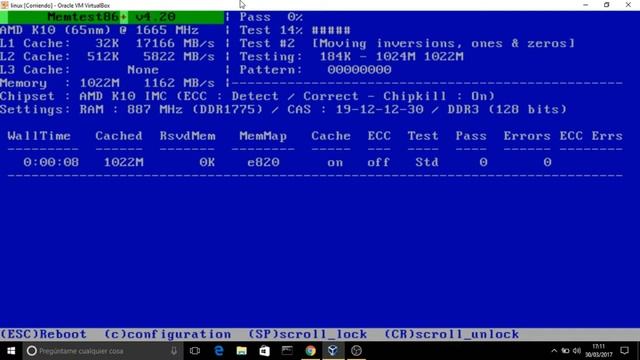The width and height of the screenshot is (640, 360).
Task: Launch Google Chrome from the taskbar
Action: pos(310,351)
